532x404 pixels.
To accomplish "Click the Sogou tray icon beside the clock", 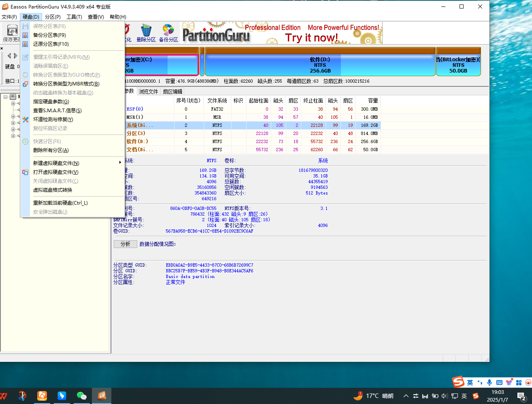I will point(476,396).
